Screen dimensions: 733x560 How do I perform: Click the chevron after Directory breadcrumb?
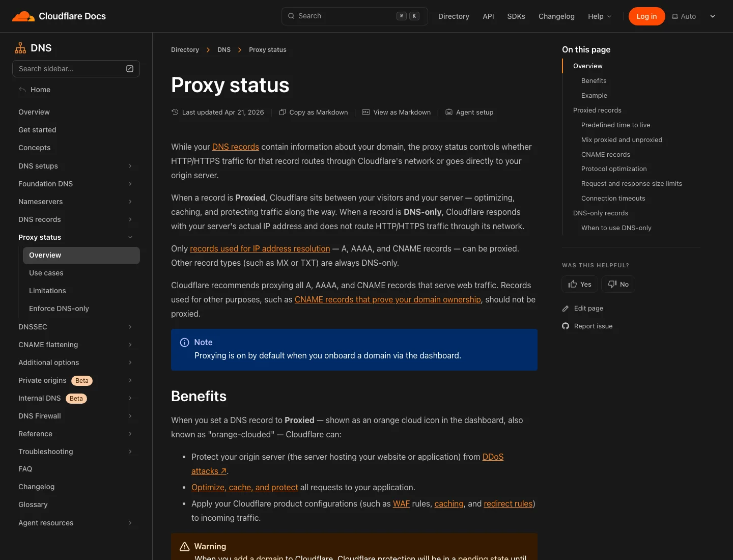(208, 50)
